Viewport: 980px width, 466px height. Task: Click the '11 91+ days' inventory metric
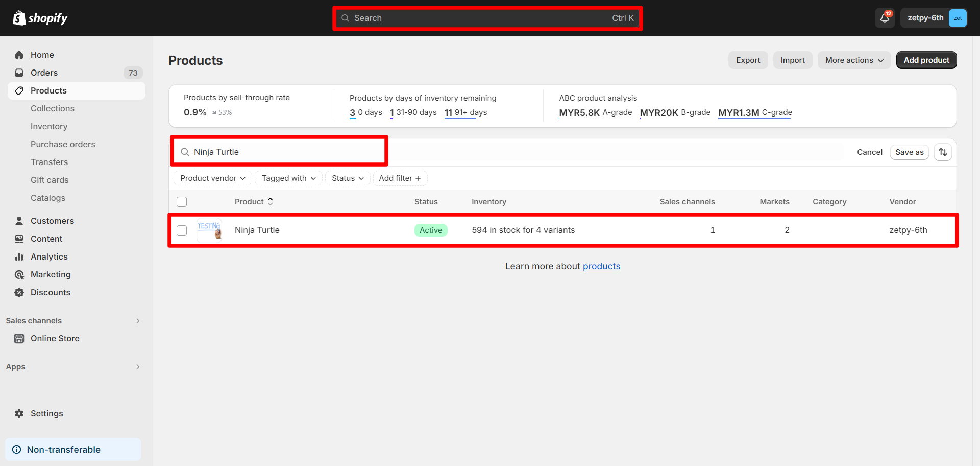(x=466, y=112)
